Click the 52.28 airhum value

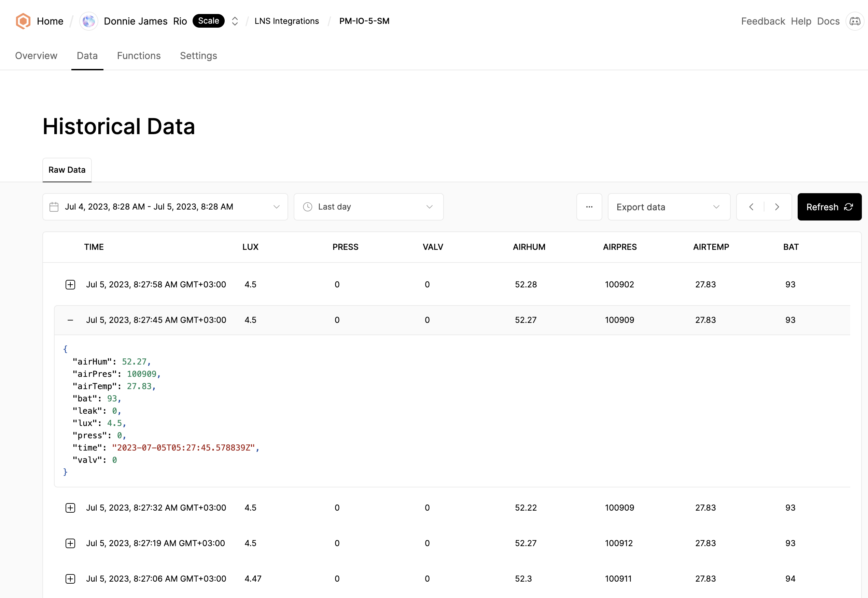pos(526,284)
